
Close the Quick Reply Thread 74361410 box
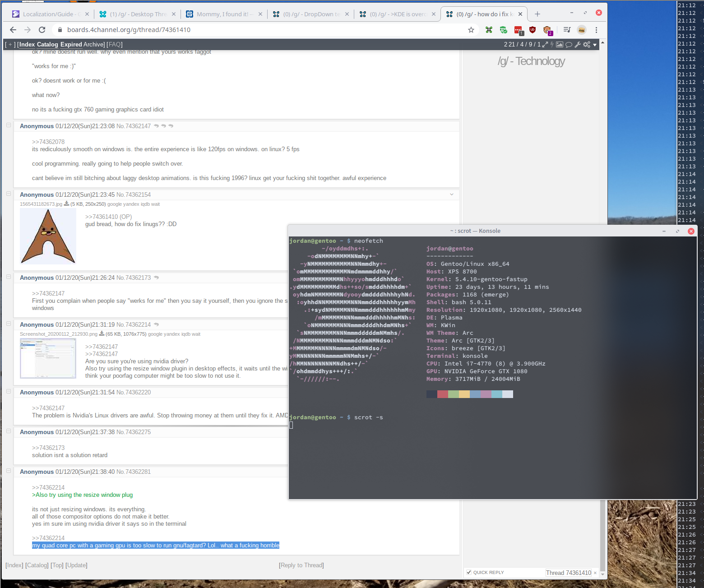click(595, 573)
